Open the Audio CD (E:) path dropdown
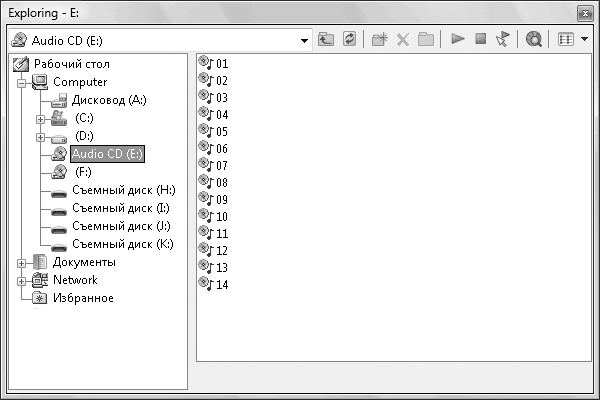The image size is (600, 400). 305,39
